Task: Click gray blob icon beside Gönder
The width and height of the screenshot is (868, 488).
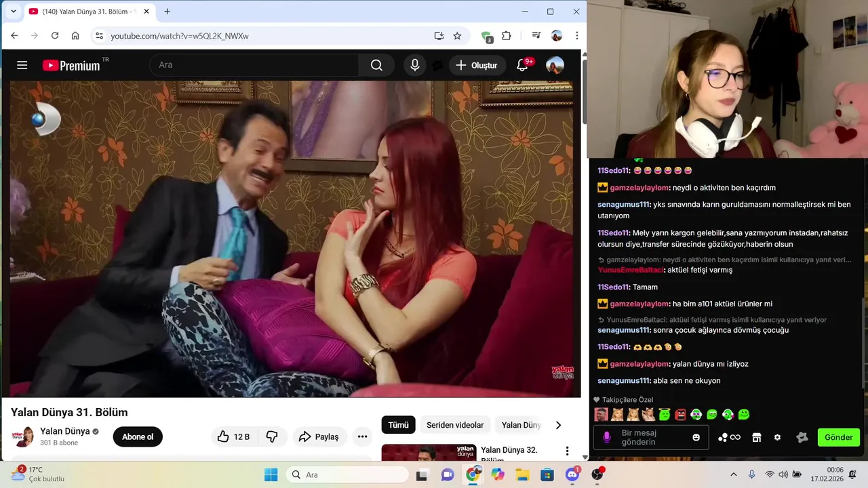Action: click(x=802, y=437)
